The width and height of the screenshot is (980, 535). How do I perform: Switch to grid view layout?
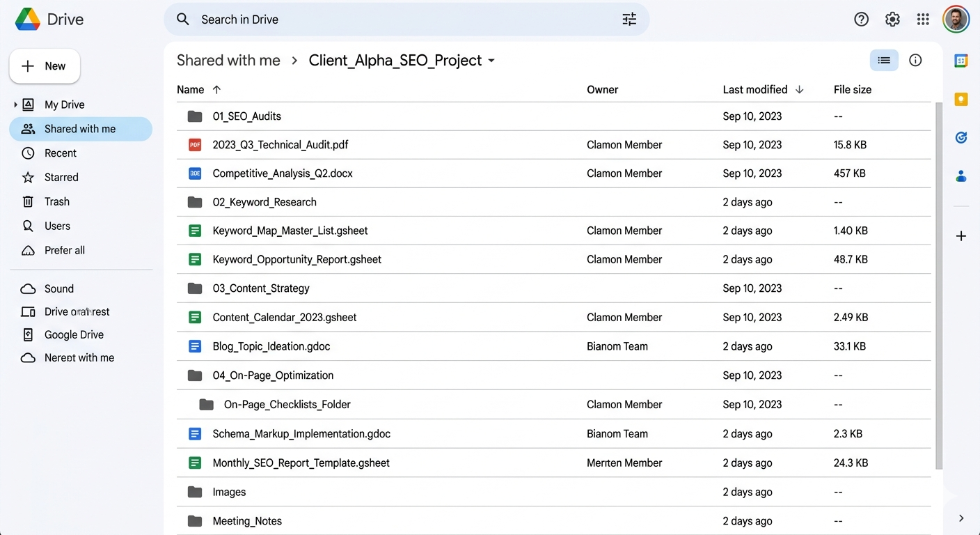click(884, 60)
